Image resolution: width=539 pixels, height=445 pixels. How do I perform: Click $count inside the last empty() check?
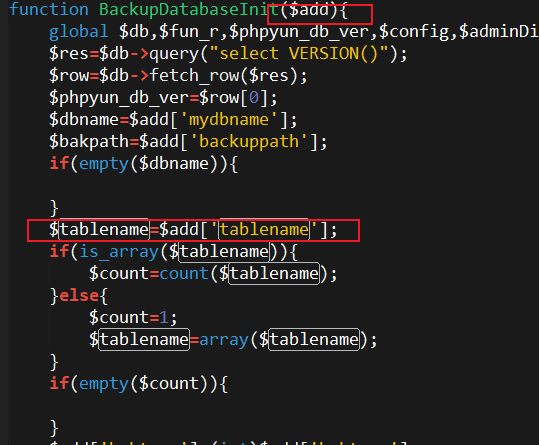(169, 383)
